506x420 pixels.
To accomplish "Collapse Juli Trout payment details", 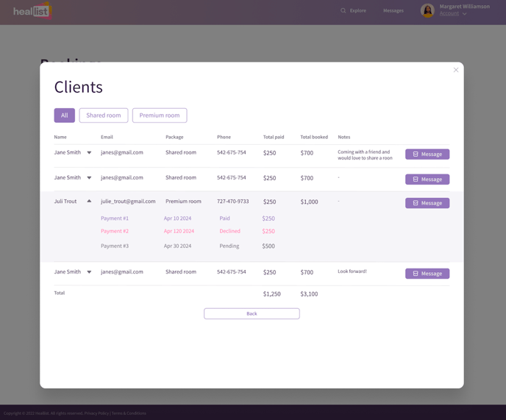I will click(x=89, y=202).
